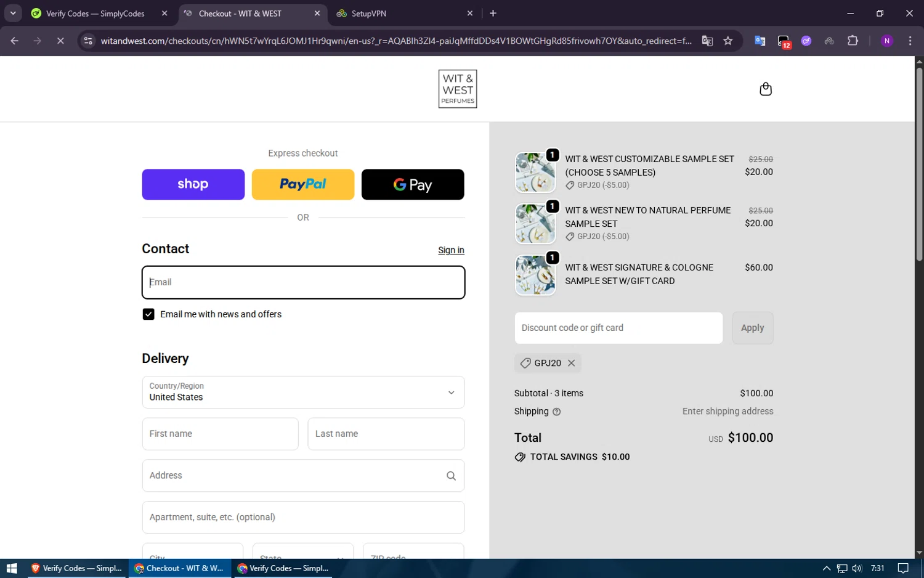924x578 pixels.
Task: Pay with the PayPal button
Action: coord(303,184)
